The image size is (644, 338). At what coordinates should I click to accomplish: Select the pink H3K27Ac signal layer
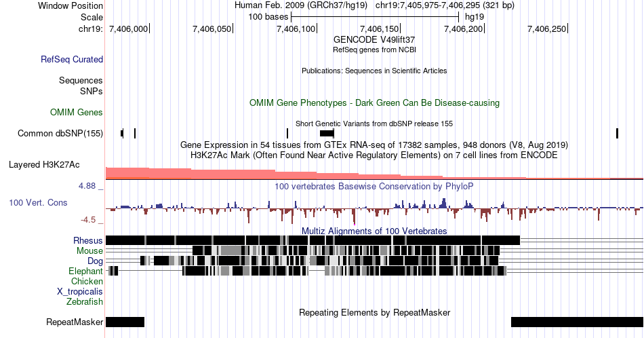315,174
